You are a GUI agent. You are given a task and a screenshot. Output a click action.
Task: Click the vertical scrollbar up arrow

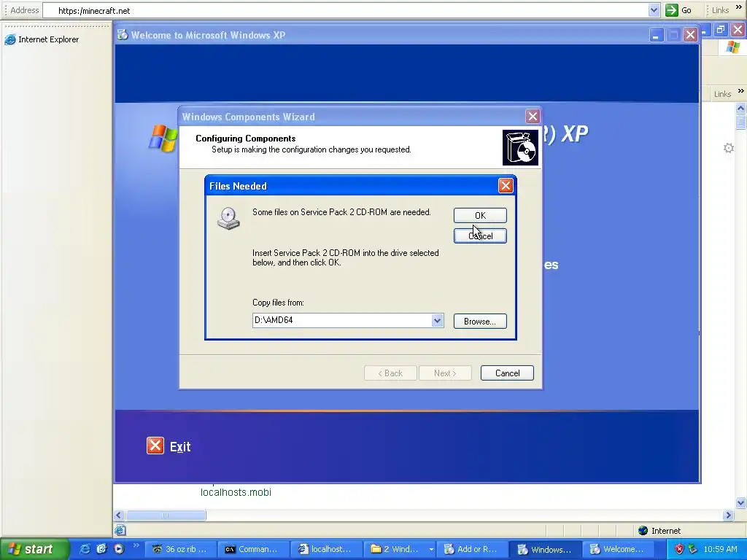pos(740,108)
